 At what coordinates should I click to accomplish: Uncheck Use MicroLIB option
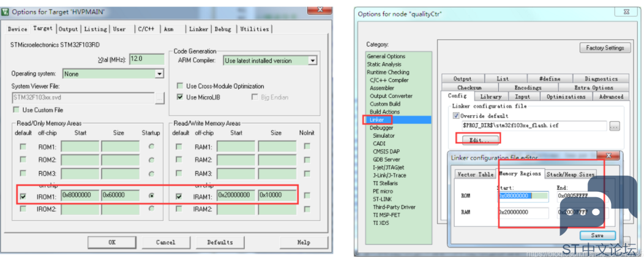click(180, 97)
